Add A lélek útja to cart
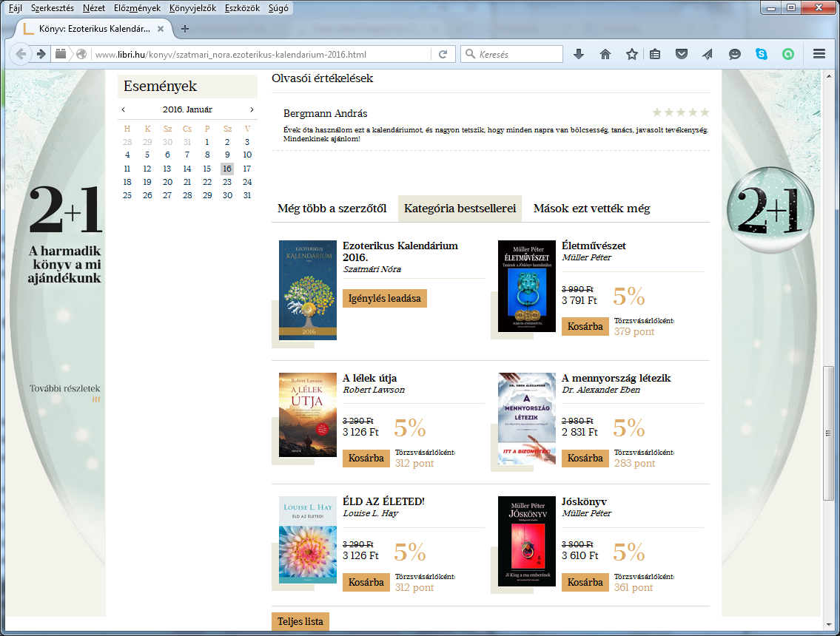This screenshot has width=840, height=636. [366, 459]
